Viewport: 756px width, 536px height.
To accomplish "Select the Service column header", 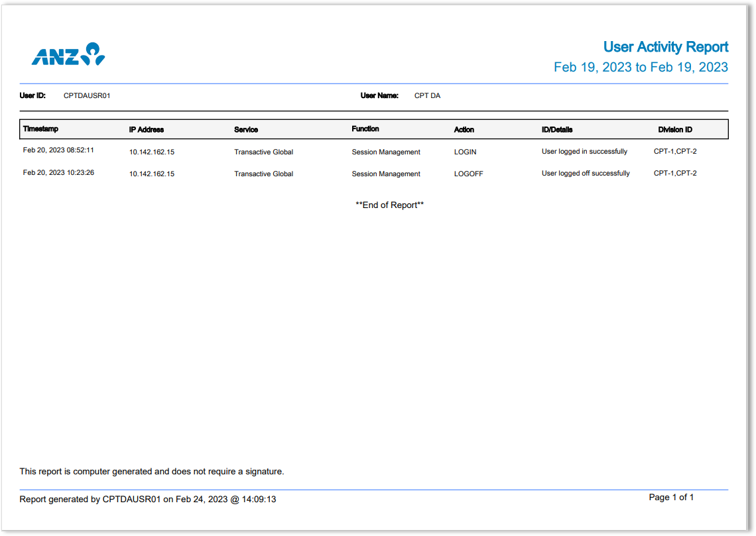I will 246,129.
